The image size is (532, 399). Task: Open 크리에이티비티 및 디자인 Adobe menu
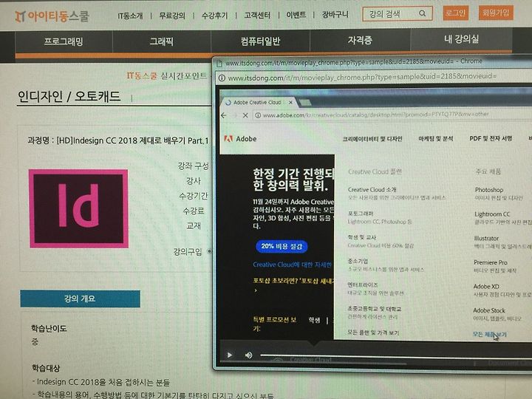tap(372, 139)
